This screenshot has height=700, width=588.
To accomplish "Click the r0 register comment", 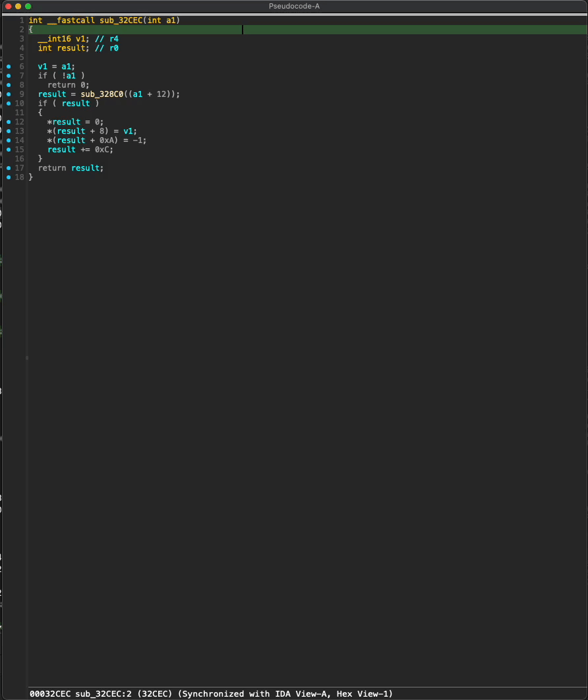I will 114,48.
